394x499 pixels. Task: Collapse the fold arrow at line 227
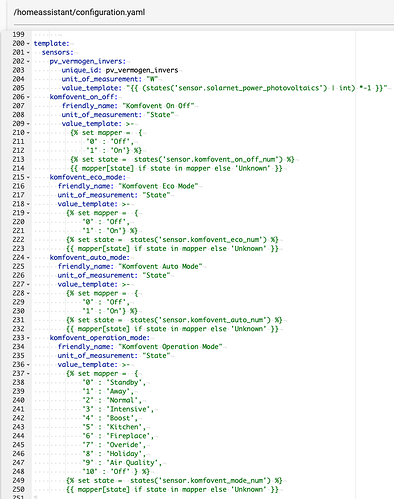[x=28, y=284]
